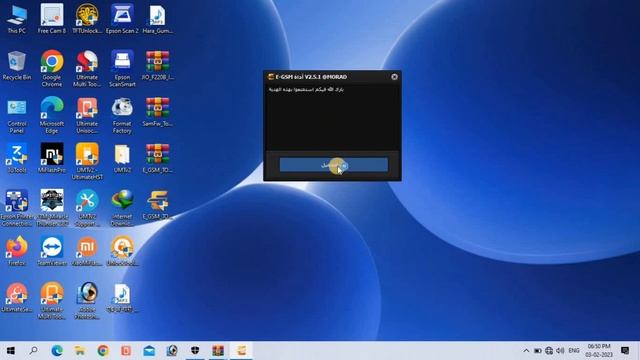Select the SamFw_To archive file
This screenshot has height=360, width=640.
coord(158,112)
